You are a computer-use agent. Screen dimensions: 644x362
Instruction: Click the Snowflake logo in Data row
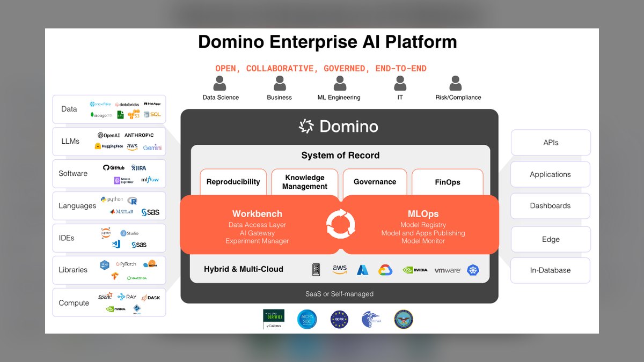click(99, 104)
